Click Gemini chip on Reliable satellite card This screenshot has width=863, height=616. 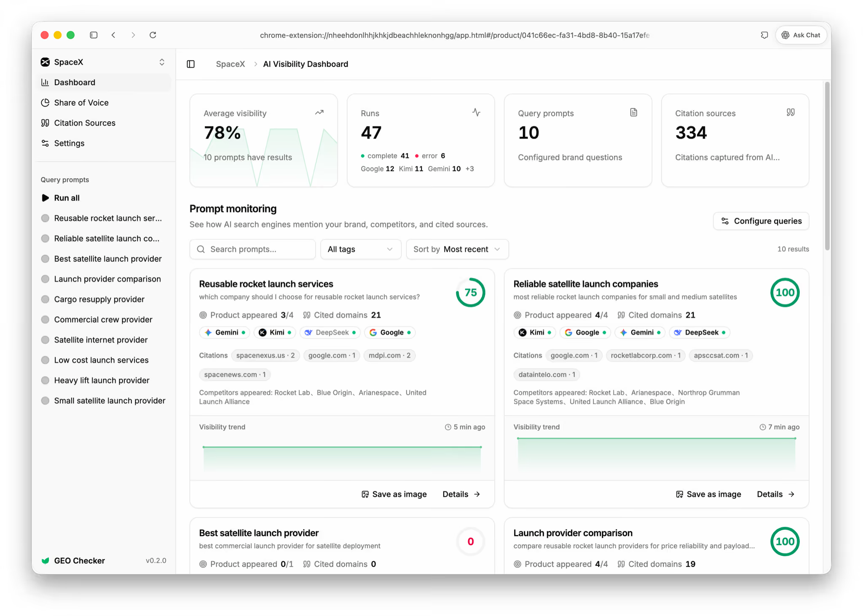coord(640,333)
